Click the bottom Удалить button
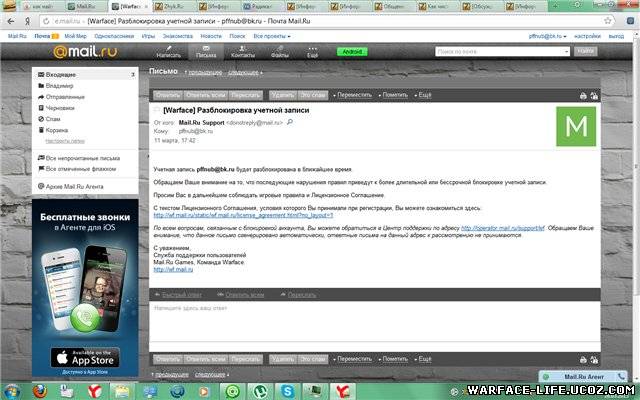Viewport: 640px width, 400px height. (x=283, y=359)
